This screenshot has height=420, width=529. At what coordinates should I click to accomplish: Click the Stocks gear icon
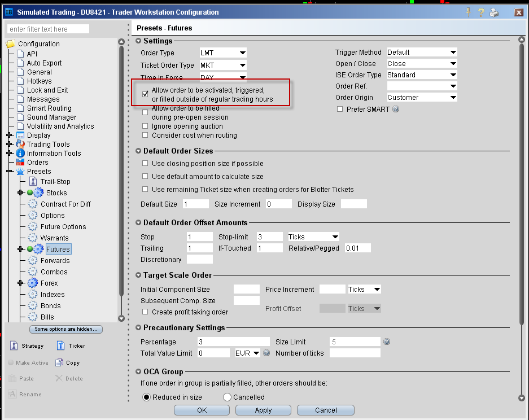pos(38,193)
